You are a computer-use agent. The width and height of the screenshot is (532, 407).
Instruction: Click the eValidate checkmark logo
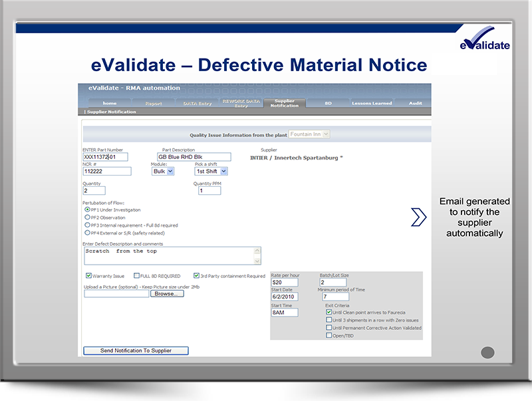point(485,38)
